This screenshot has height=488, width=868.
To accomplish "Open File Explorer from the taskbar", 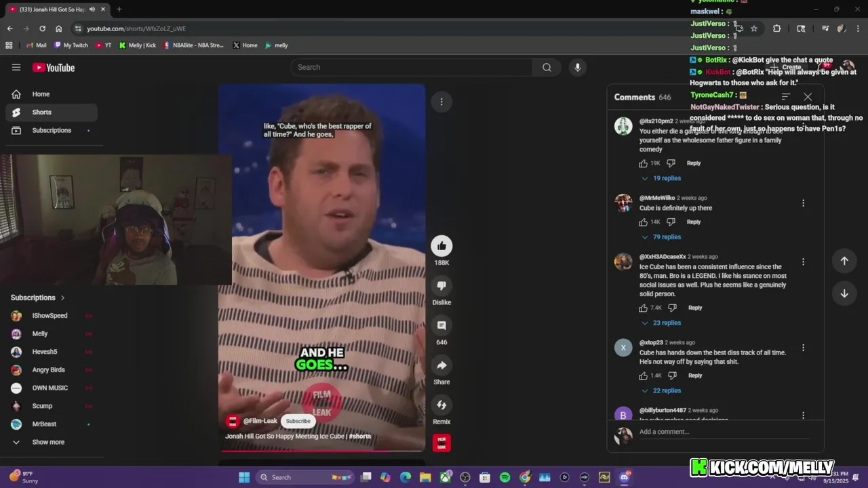I will [x=425, y=477].
